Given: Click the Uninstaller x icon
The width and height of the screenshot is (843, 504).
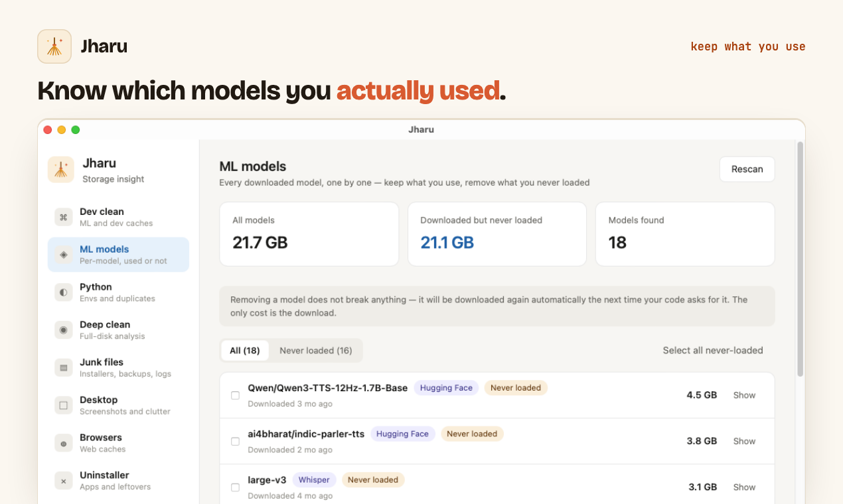Looking at the screenshot, I should [x=64, y=481].
